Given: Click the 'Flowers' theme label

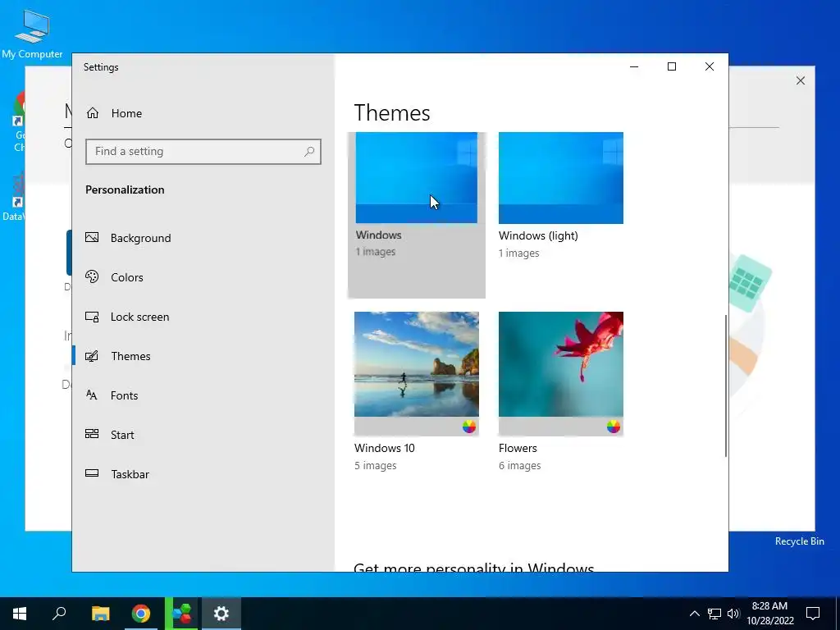Looking at the screenshot, I should [518, 448].
